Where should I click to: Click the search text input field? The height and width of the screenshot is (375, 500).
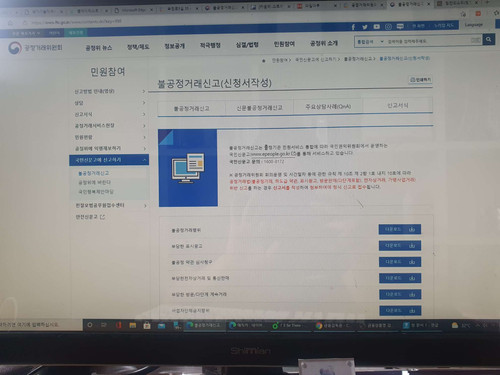(428, 41)
